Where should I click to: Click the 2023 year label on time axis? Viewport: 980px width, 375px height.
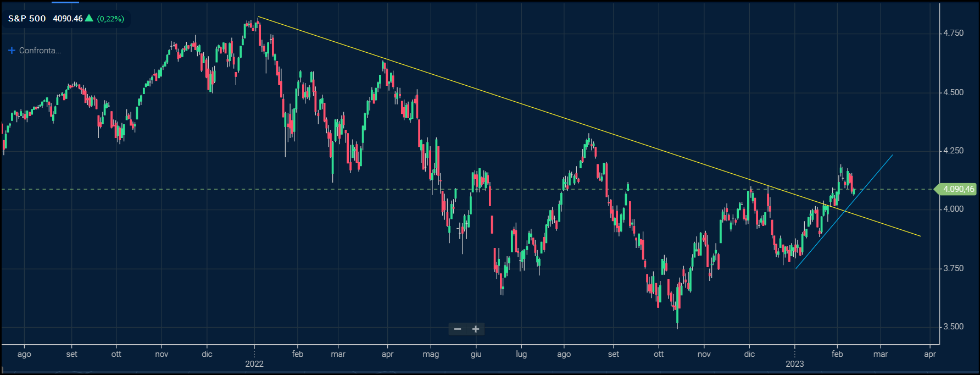[x=794, y=363]
